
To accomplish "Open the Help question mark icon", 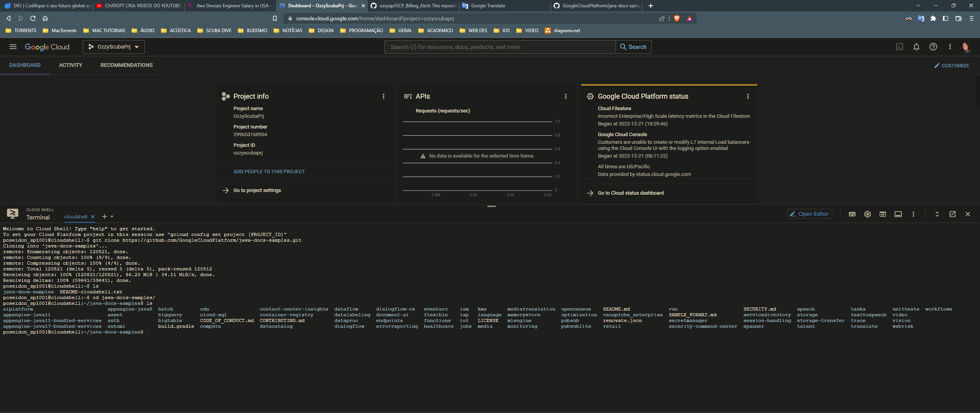I will coord(933,47).
